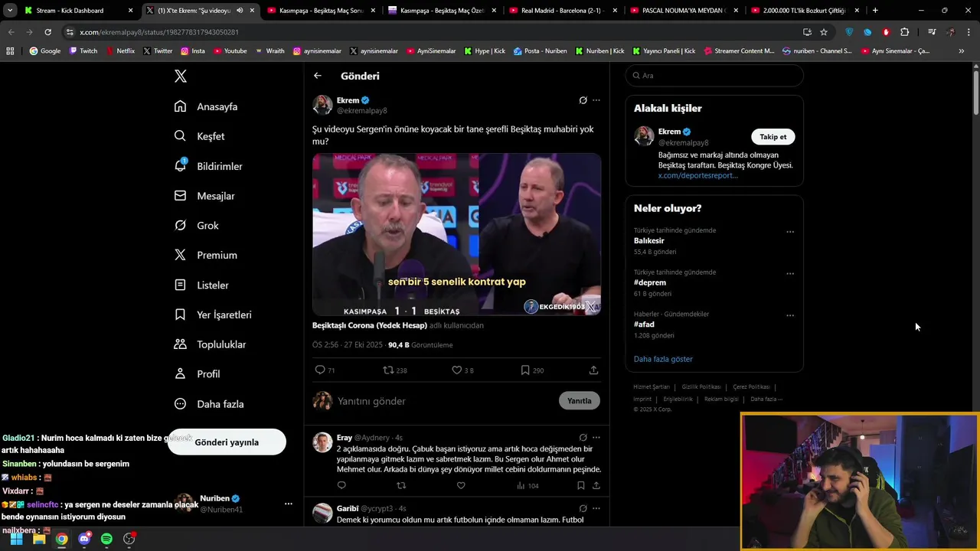
Task: Play the Sergen video thumbnail
Action: 456,234
